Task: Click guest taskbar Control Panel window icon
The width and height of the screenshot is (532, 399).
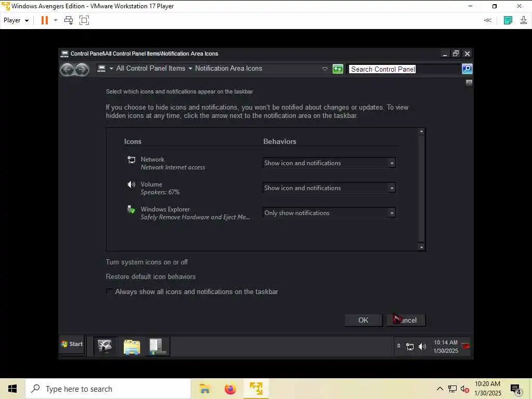Action: click(157, 347)
